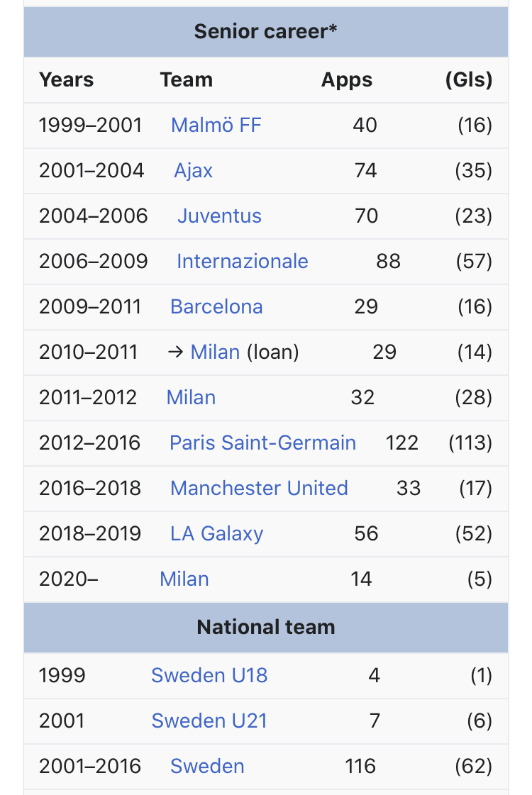This screenshot has height=795, width=532.
Task: Visit the LA Galaxy link
Action: pyautogui.click(x=217, y=533)
